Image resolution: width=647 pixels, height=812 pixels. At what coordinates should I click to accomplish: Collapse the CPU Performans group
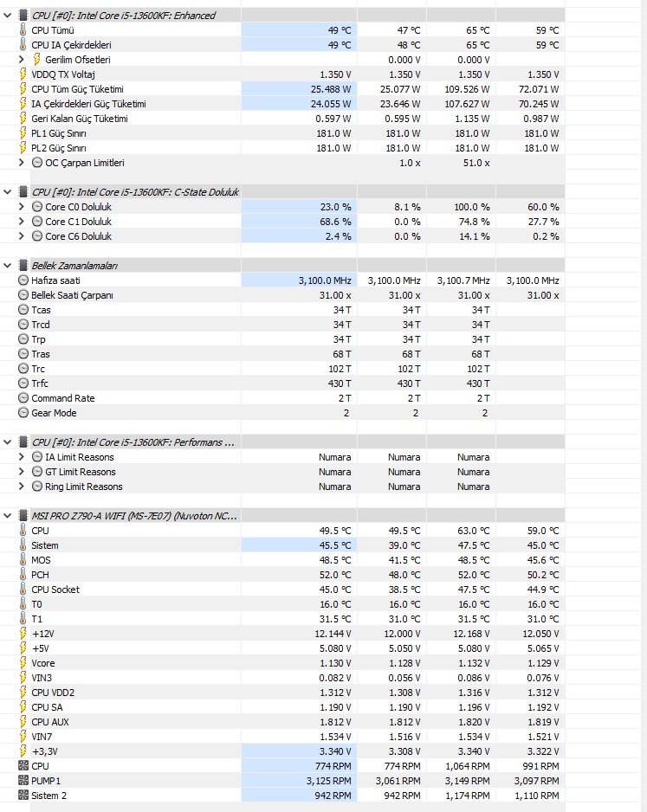point(7,442)
